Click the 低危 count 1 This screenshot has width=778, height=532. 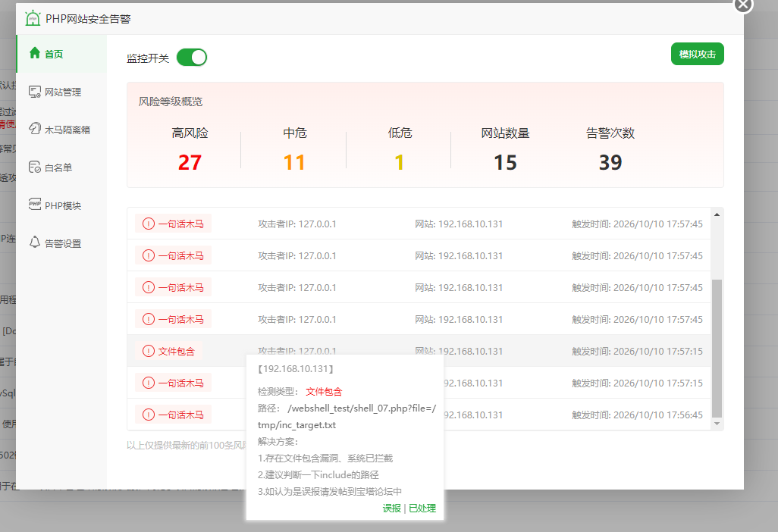click(400, 163)
